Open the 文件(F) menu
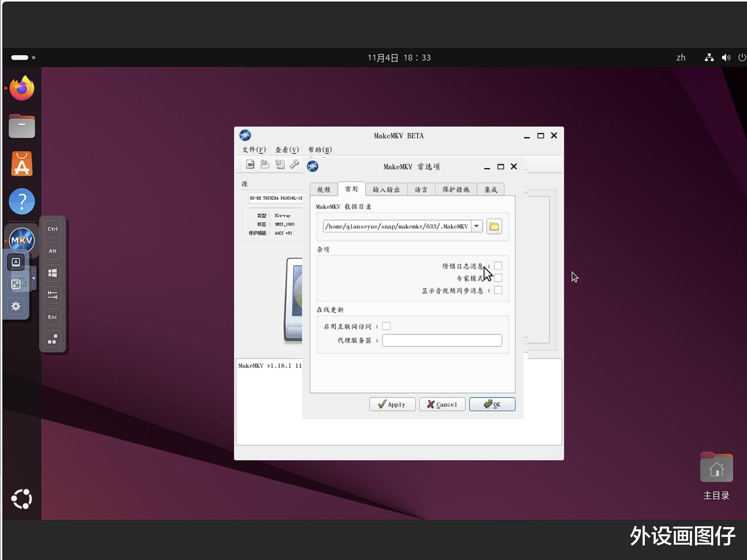Viewport: 747px width, 560px height. 254,150
